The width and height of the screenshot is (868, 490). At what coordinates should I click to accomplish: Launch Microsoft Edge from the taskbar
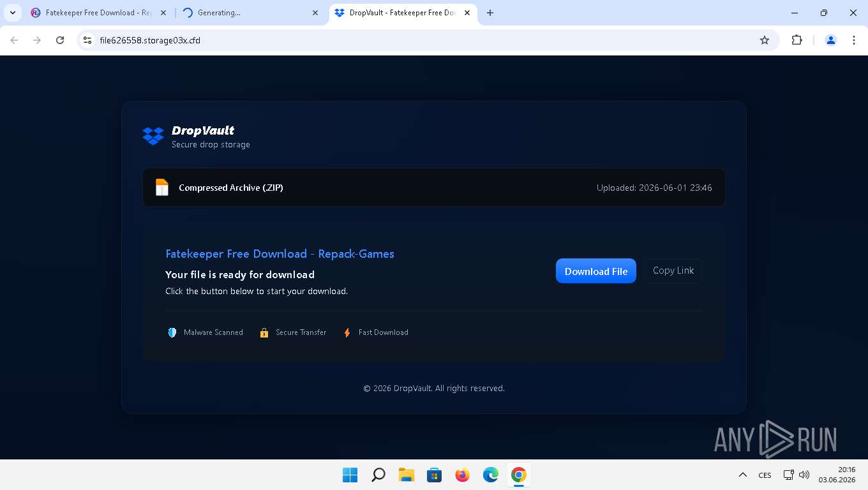[491, 475]
